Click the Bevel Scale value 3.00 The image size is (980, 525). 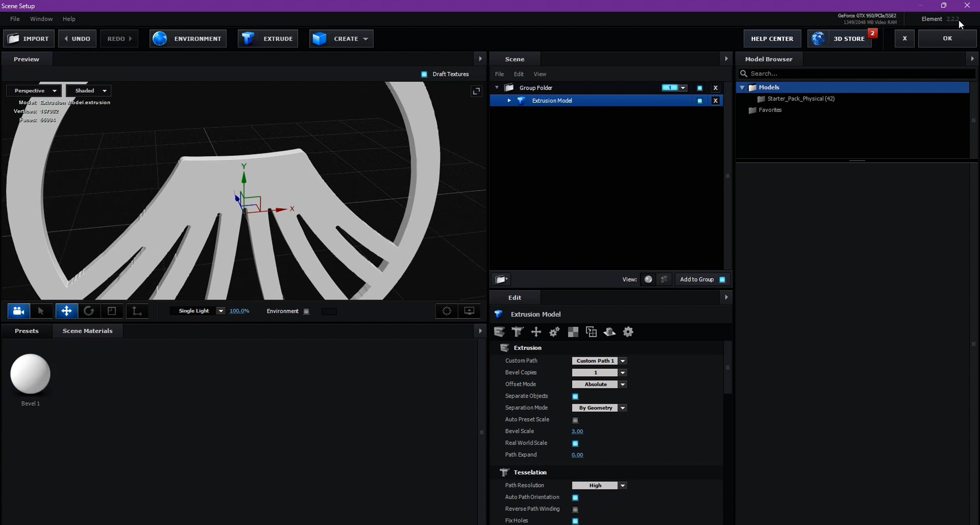click(577, 431)
